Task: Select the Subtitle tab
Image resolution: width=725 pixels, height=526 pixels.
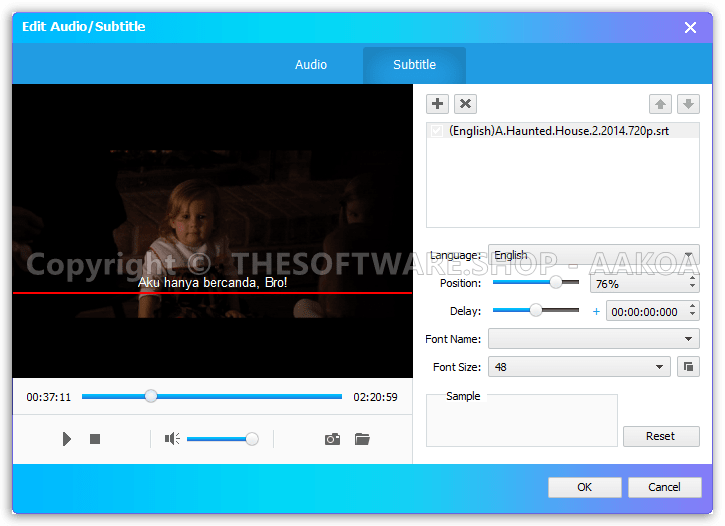Action: coord(414,65)
